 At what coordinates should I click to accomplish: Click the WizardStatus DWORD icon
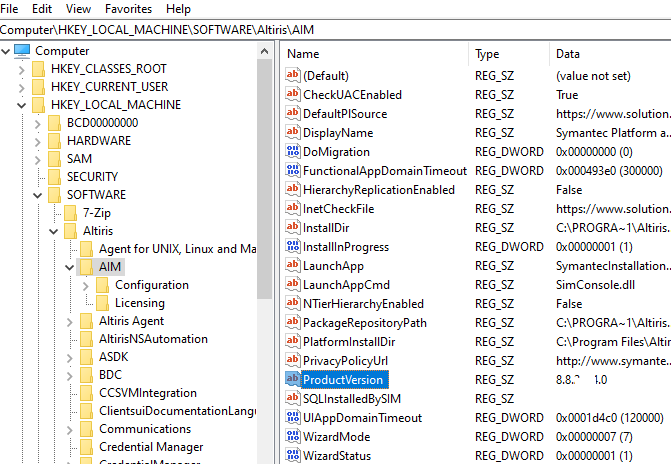293,455
